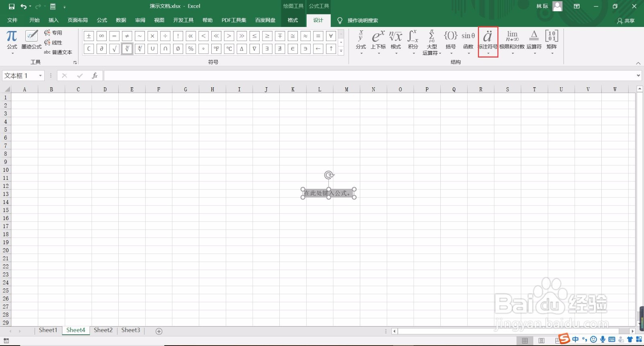Insert the plus-minus symbol
The height and width of the screenshot is (346, 644).
click(89, 36)
